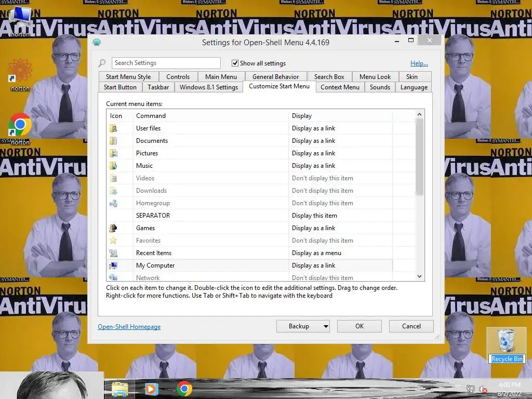The height and width of the screenshot is (399, 532).
Task: Open Chrome from the taskbar
Action: [184, 389]
